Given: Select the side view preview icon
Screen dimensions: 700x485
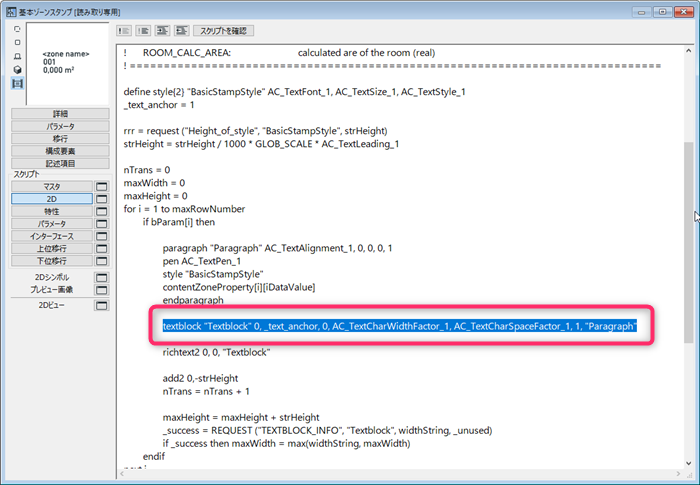Looking at the screenshot, I should pos(17,56).
